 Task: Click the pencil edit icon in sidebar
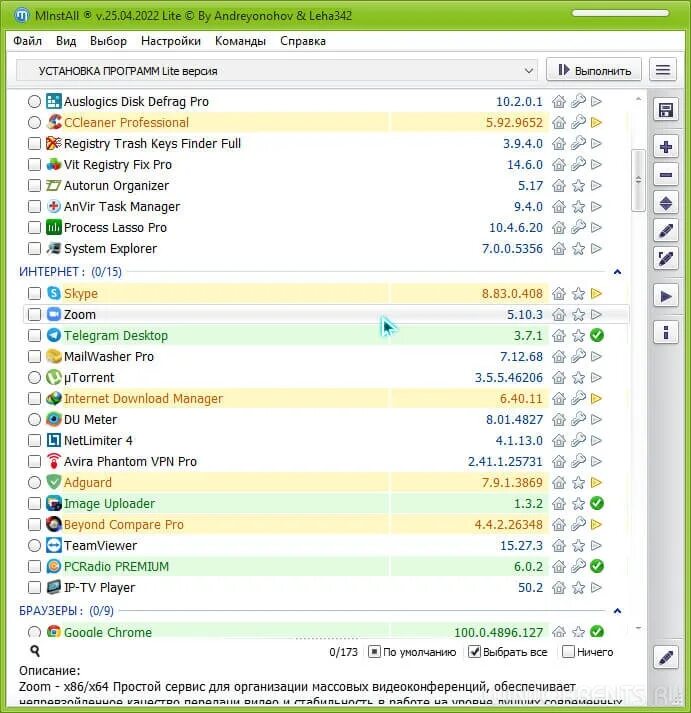pyautogui.click(x=666, y=231)
